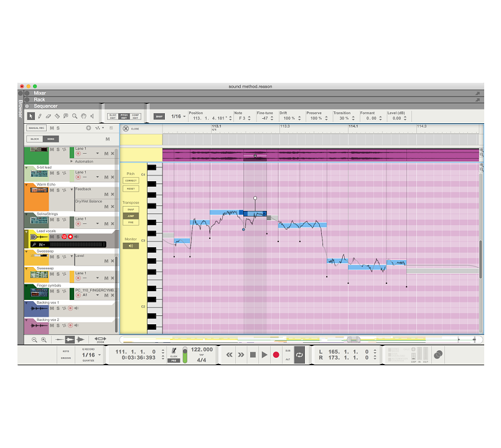Select Transpose Jump mode
This screenshot has height=448, width=501.
[x=131, y=216]
